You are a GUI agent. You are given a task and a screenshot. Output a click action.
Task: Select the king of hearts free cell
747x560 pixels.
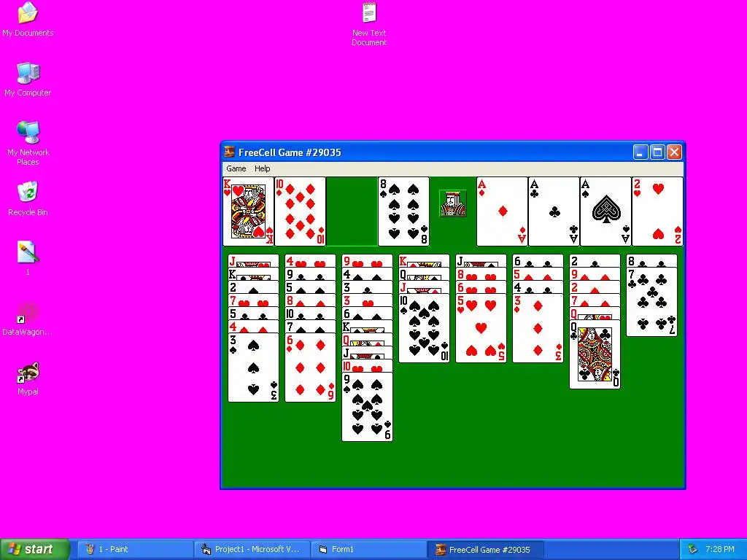(x=248, y=211)
